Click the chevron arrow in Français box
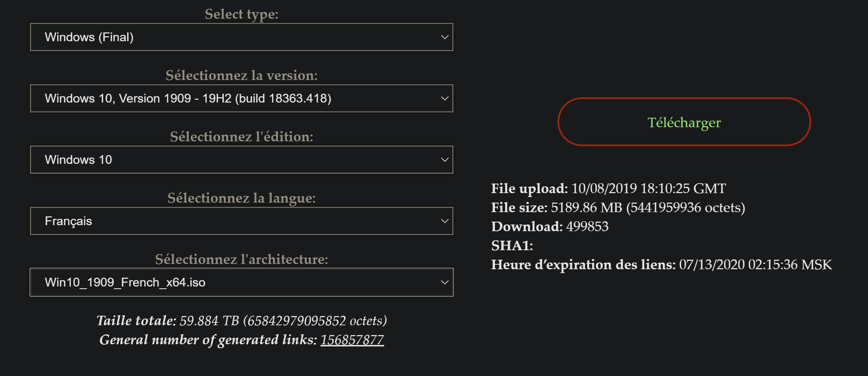This screenshot has height=376, width=868. pos(445,221)
